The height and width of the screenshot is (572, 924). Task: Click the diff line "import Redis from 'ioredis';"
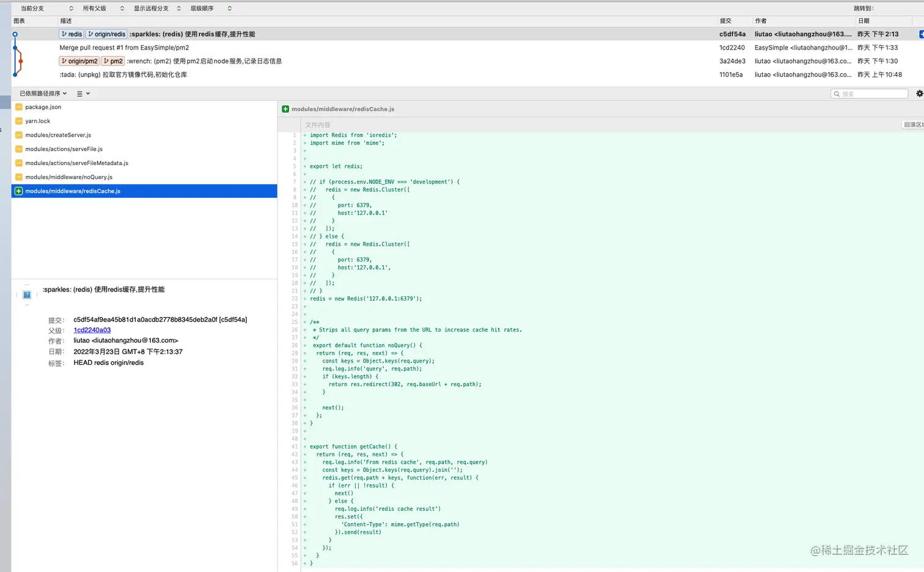tap(353, 135)
